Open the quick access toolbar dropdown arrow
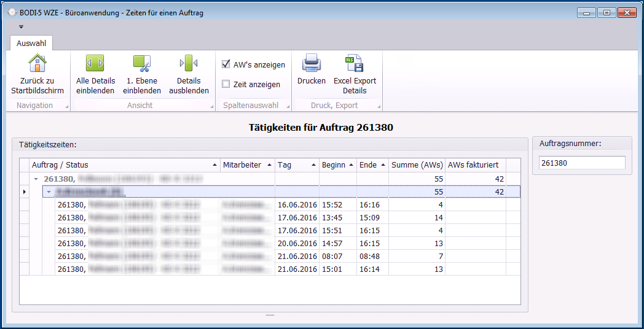The width and height of the screenshot is (644, 329). [21, 27]
